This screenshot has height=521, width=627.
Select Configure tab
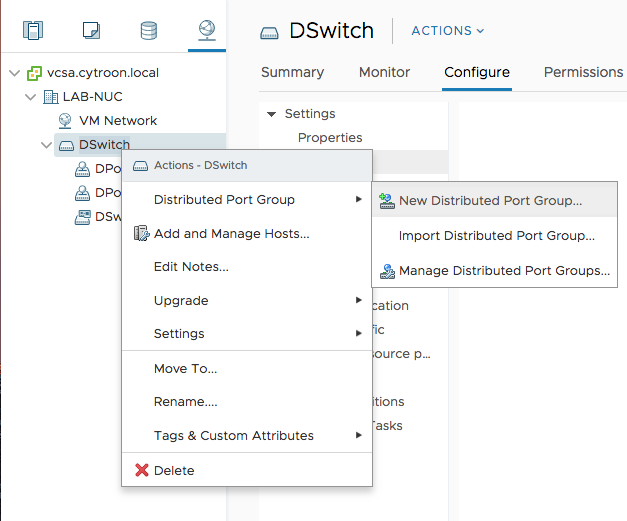tap(477, 72)
